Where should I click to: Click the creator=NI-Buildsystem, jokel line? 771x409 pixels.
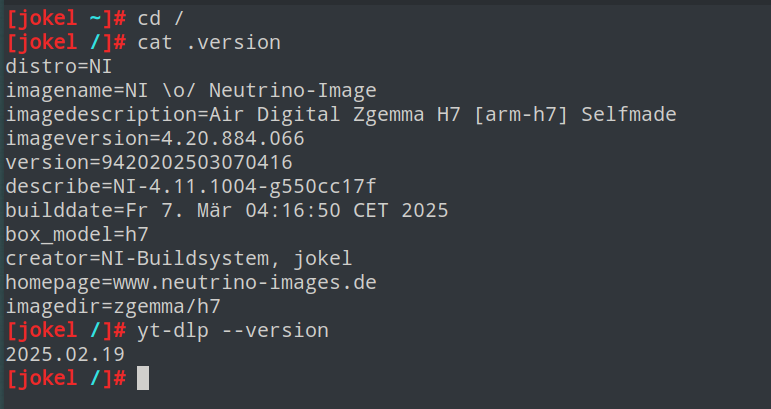(179, 258)
